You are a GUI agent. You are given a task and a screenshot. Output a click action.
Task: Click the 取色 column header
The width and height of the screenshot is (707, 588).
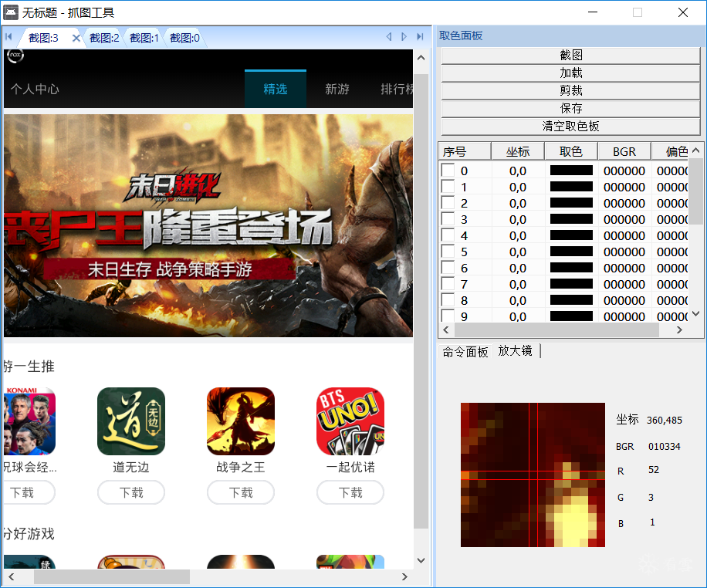(571, 151)
